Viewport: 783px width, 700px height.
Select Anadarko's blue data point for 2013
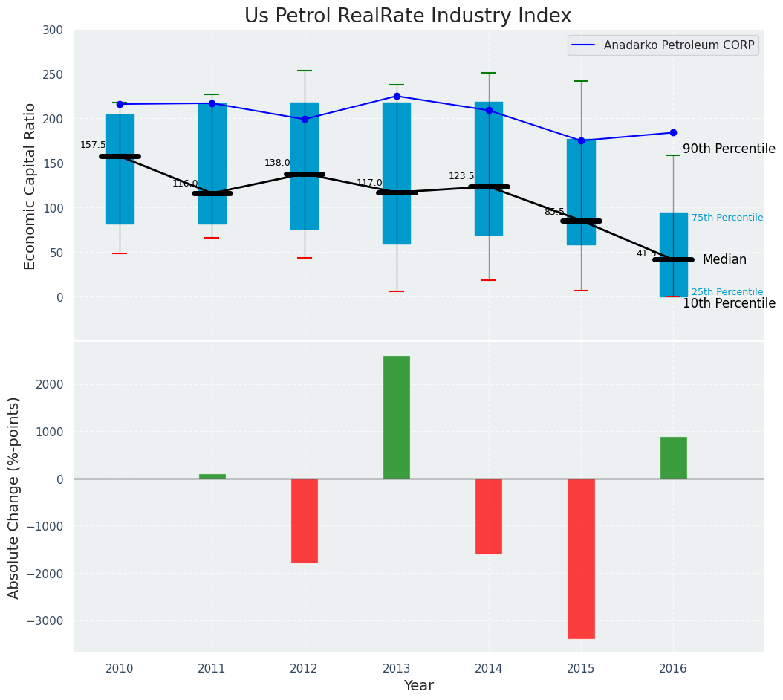397,96
